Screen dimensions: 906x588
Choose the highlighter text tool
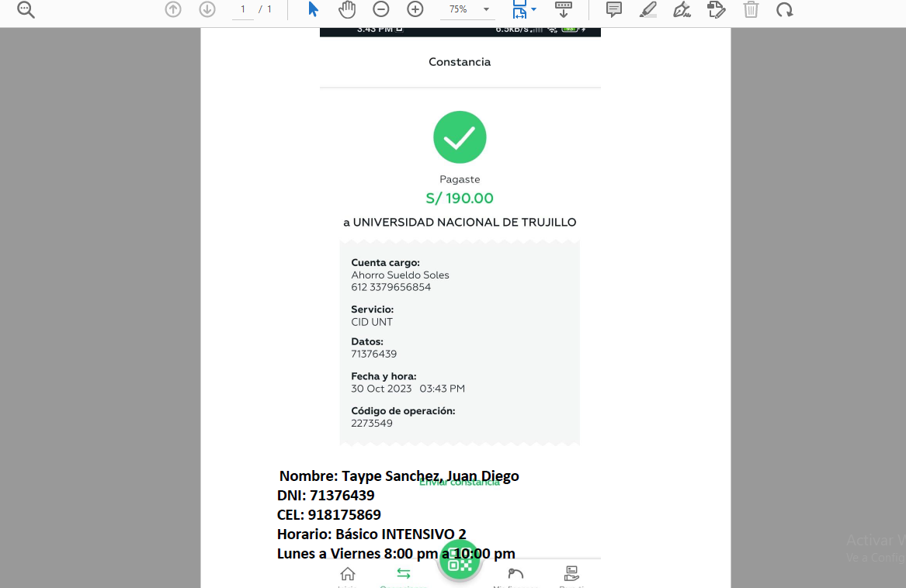(648, 9)
